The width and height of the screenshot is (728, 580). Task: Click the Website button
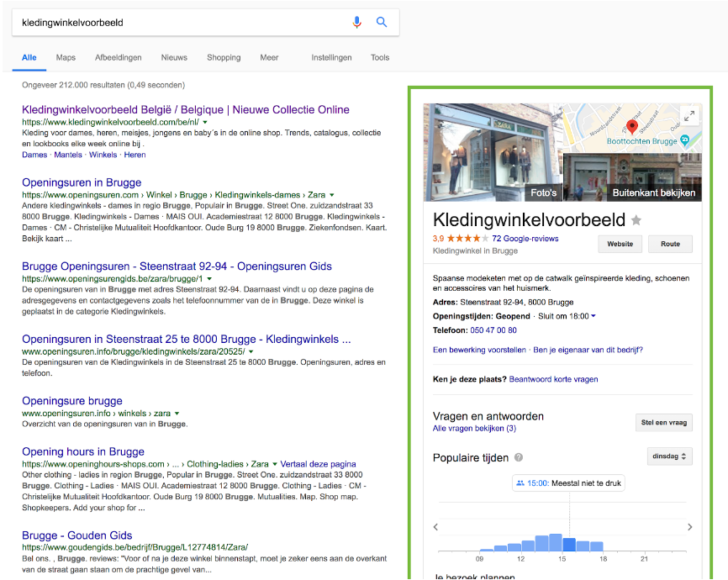coord(620,244)
